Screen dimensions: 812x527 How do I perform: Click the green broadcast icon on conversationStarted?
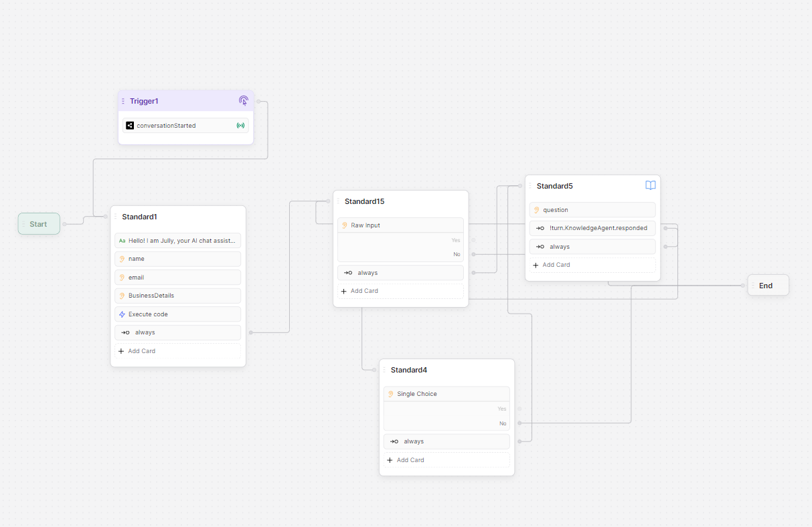click(240, 126)
